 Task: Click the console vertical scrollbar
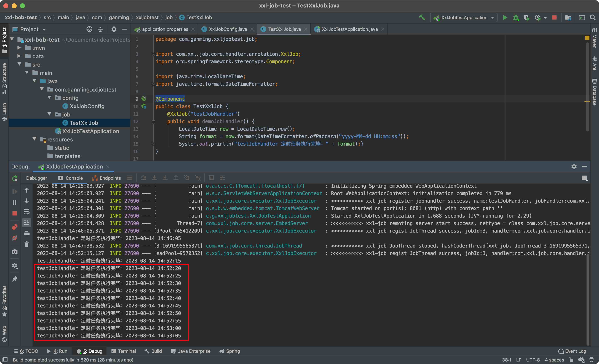pyautogui.click(x=588, y=300)
